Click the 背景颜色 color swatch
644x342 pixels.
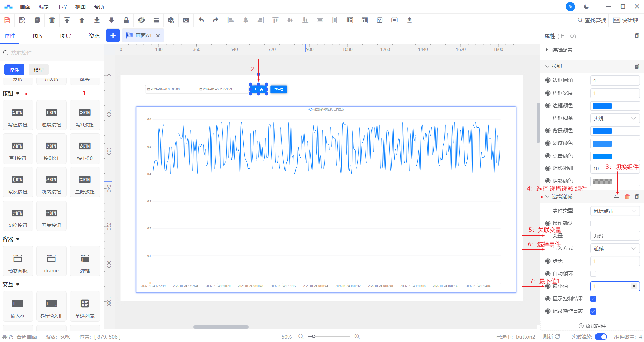pyautogui.click(x=602, y=131)
